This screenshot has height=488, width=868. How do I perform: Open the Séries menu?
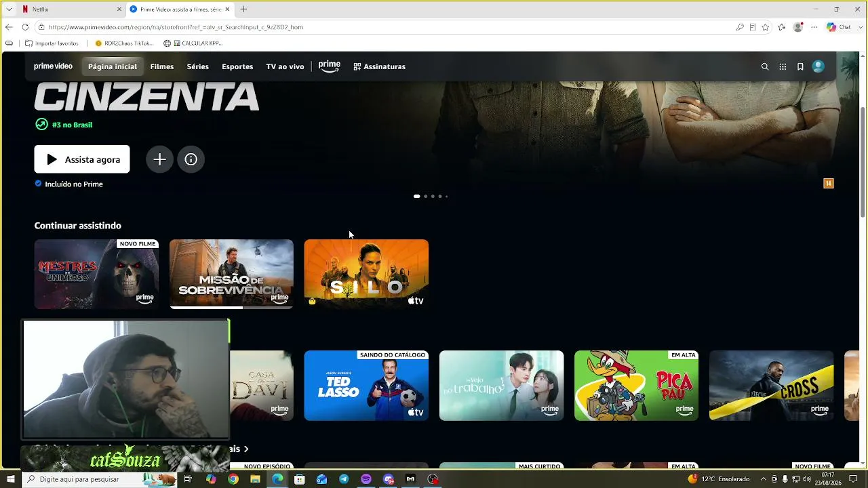[198, 66]
